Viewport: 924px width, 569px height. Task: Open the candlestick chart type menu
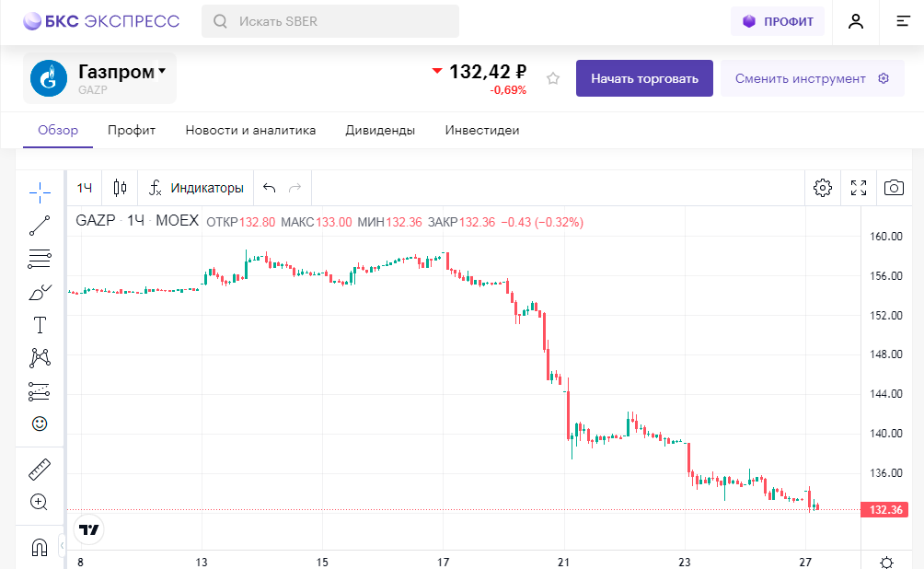pos(120,188)
